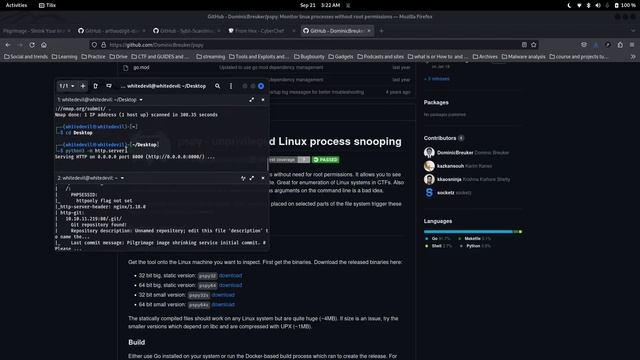Open the clock and calendar panel
The width and height of the screenshot is (640, 360).
click(x=320, y=5)
